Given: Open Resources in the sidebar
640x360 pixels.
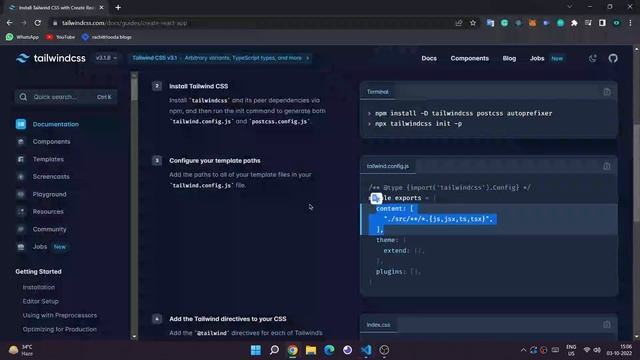Looking at the screenshot, I should (x=48, y=212).
